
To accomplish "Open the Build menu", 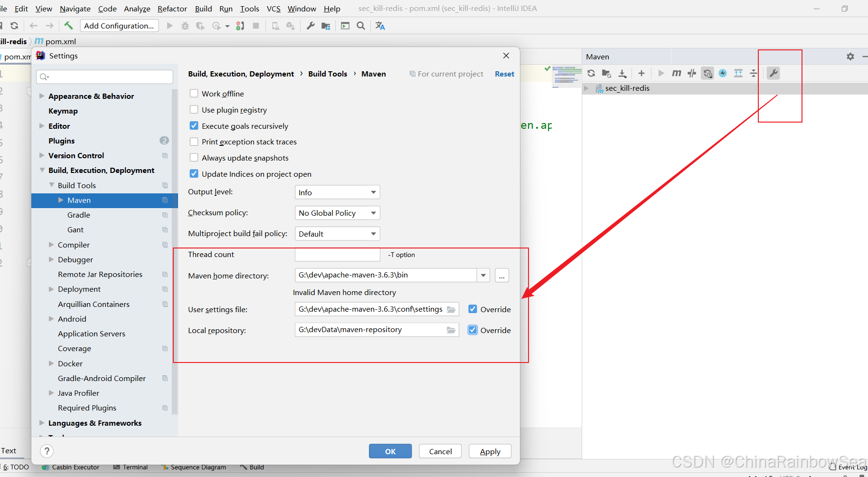I will tap(203, 9).
